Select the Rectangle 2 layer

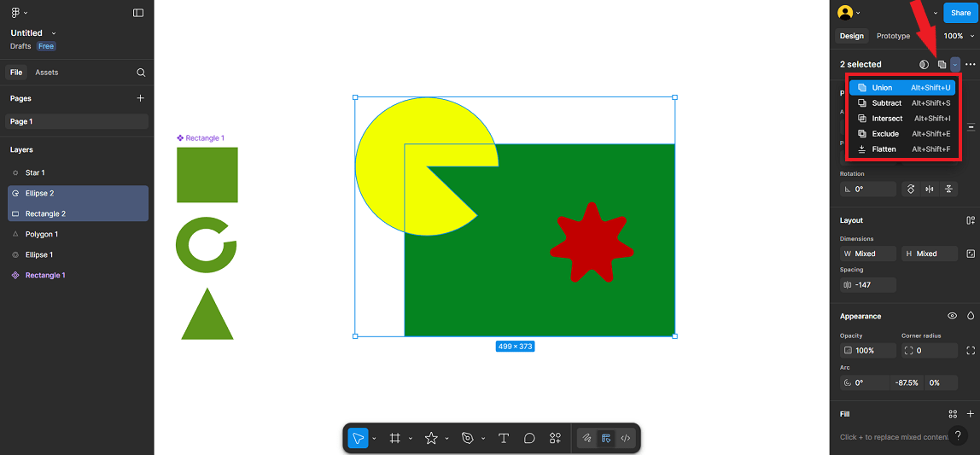(77, 213)
